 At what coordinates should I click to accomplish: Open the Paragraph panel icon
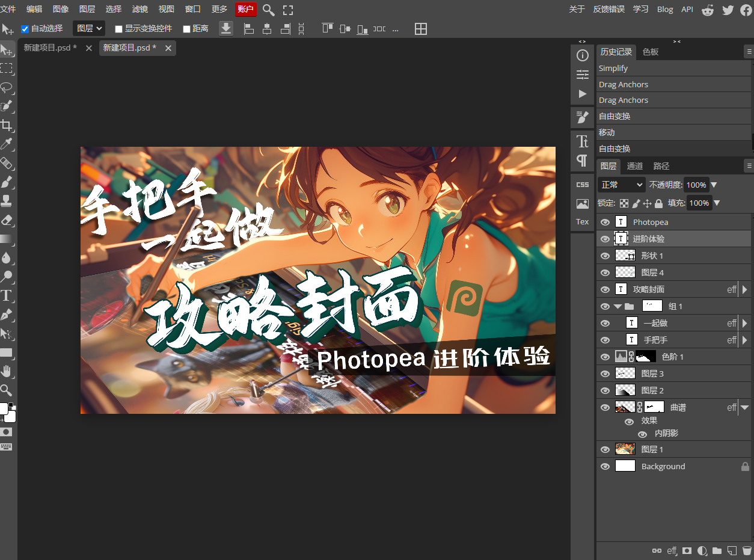pos(583,161)
